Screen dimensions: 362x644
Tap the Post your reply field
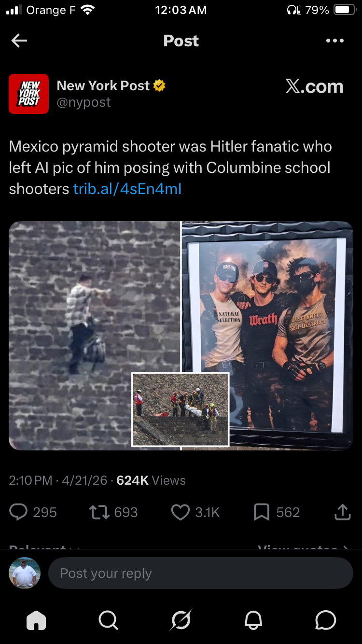tap(201, 573)
